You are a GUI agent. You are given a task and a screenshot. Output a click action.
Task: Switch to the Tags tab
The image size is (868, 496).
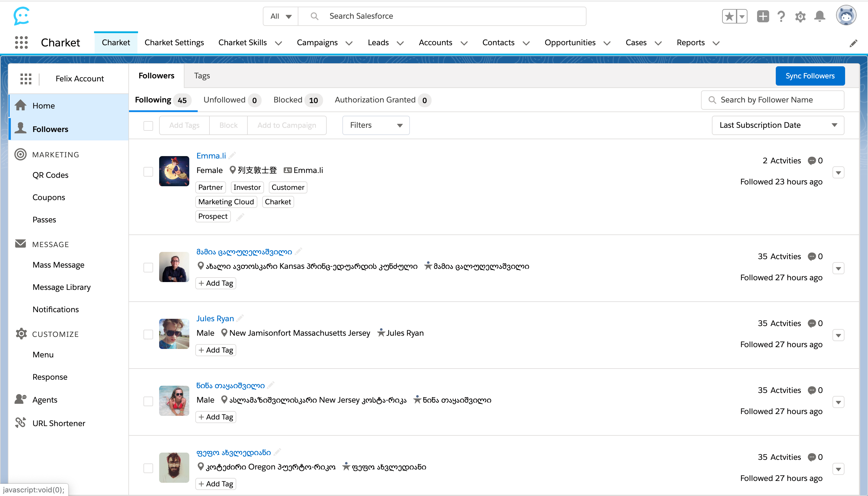202,76
